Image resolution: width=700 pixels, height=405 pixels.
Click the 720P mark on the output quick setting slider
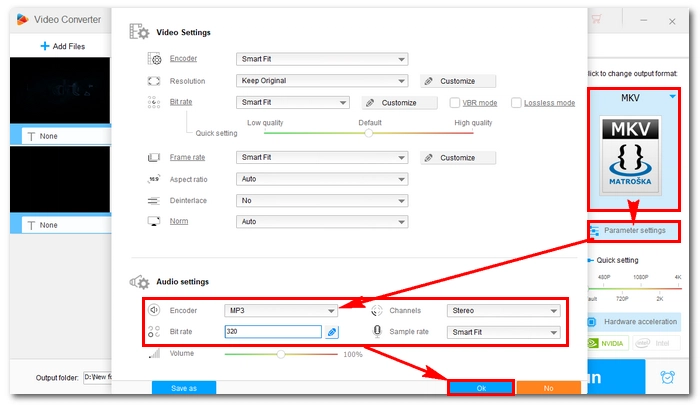(622, 298)
